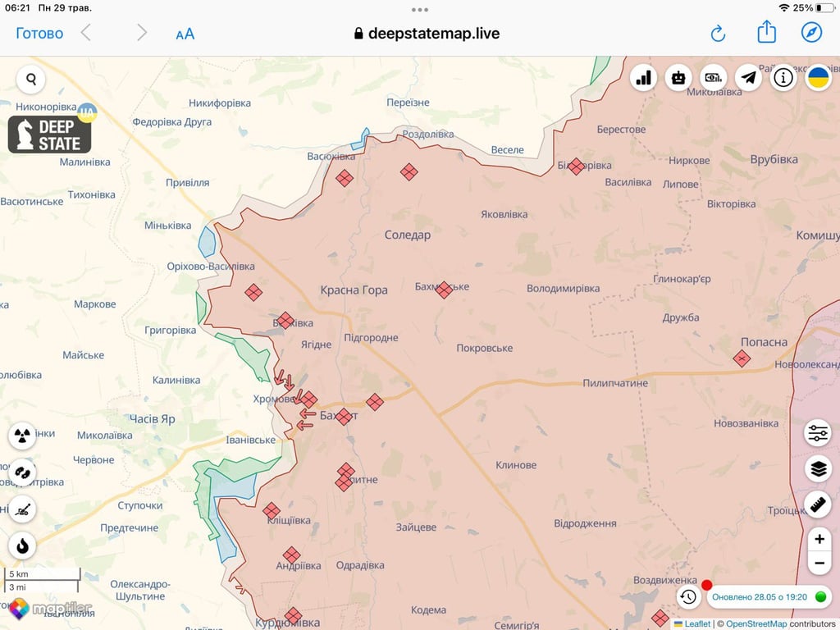Open the share sheet icon

pyautogui.click(x=767, y=32)
